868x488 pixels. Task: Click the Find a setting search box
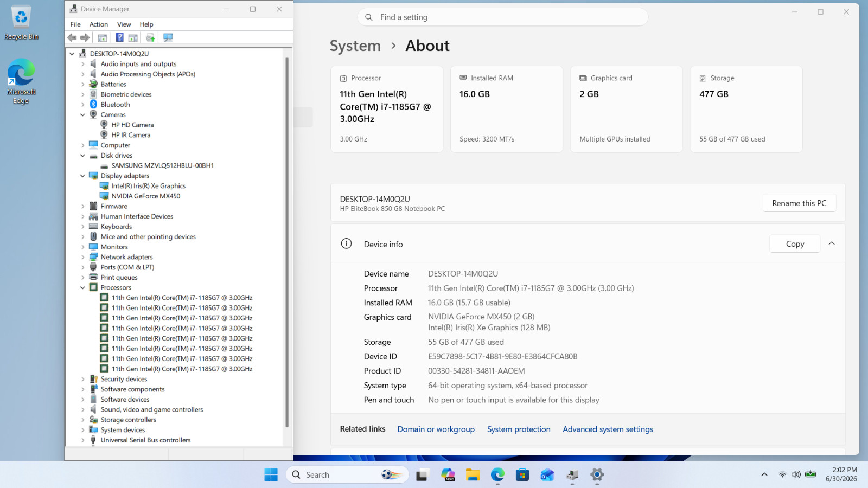click(502, 17)
